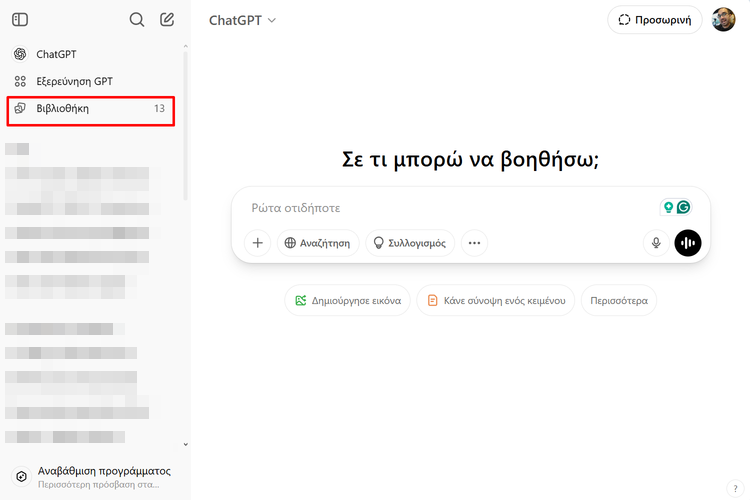750x500 pixels.
Task: Click the sidebar scrollbar down arrow
Action: click(x=186, y=444)
